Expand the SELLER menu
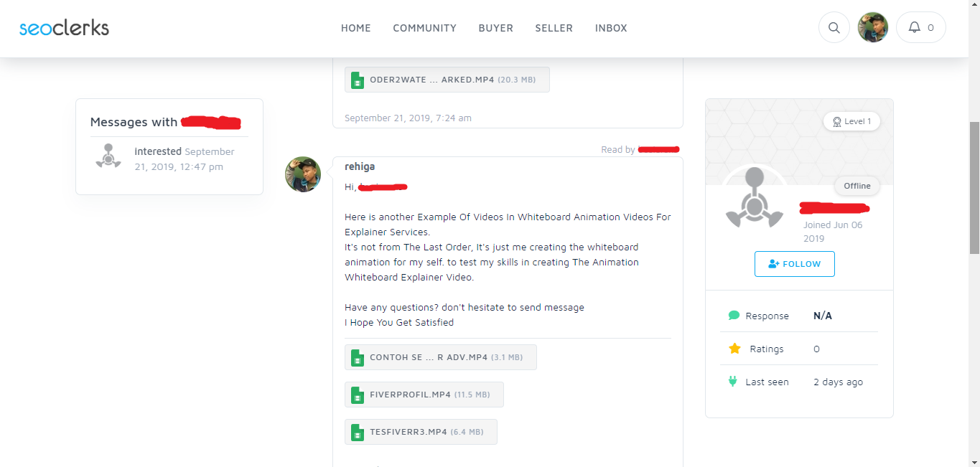The height and width of the screenshot is (467, 980). click(x=554, y=28)
